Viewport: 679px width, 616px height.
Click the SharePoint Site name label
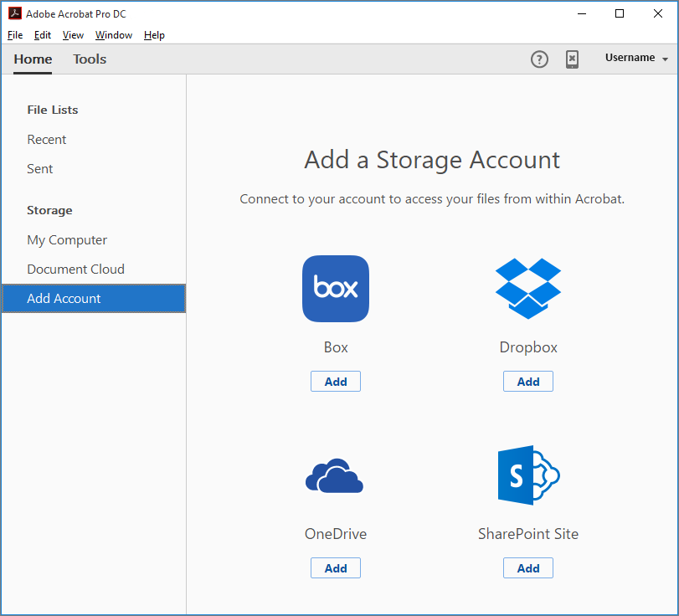pos(527,534)
